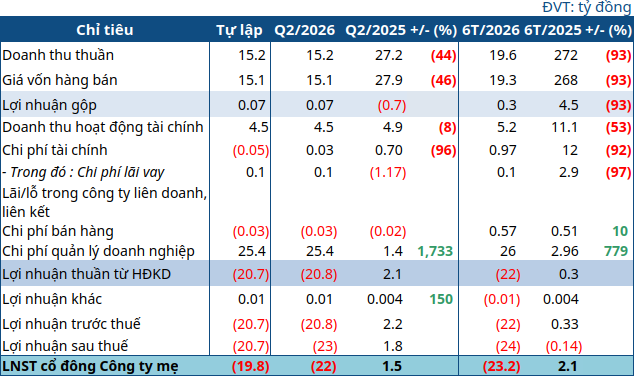Select the 'Giá vốn hàng bán' row label
635x377 pixels.
click(60, 80)
